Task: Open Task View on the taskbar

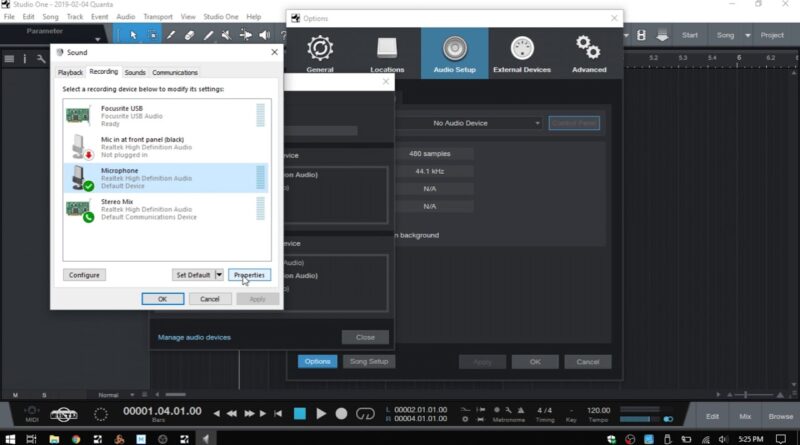Action: click(x=31, y=439)
